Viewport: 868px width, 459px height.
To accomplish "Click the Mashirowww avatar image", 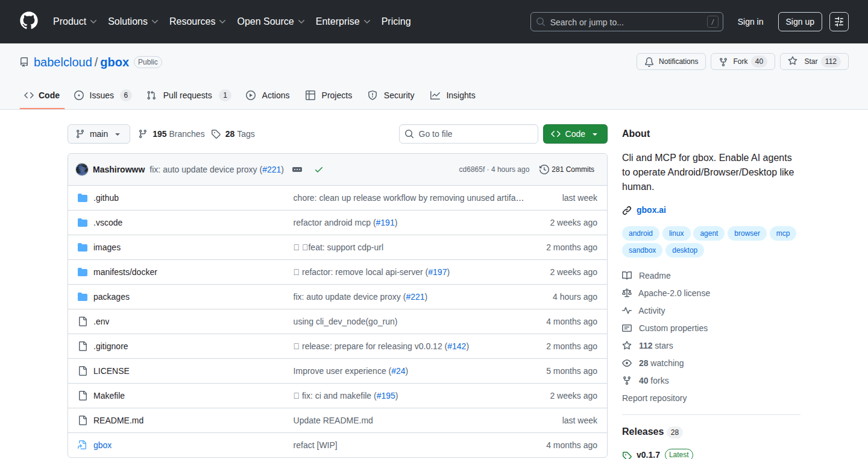I will click(82, 169).
